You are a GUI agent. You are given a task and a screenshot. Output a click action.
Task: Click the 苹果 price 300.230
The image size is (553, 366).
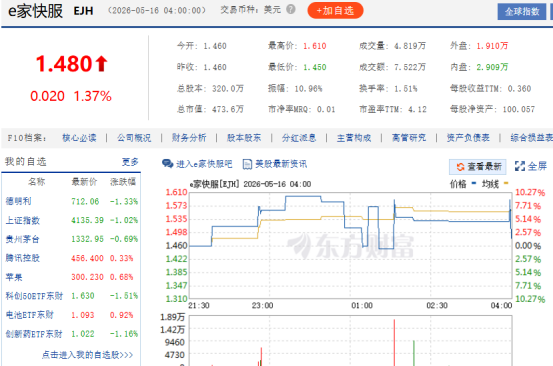coord(87,277)
